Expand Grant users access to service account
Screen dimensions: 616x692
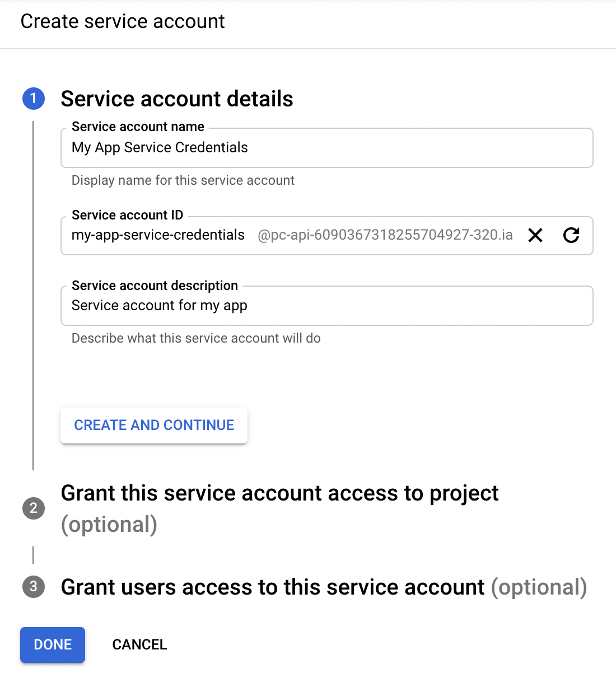272,587
